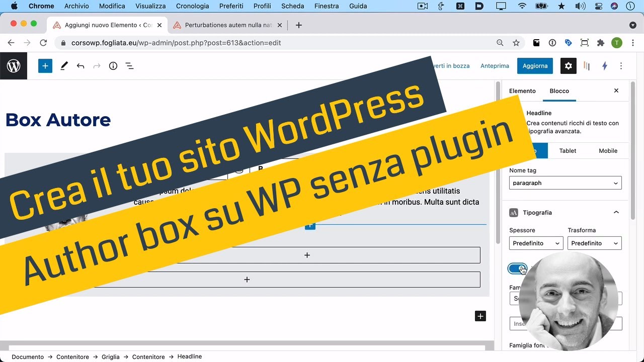Open the List View outline icon
The image size is (644, 362).
[130, 66]
